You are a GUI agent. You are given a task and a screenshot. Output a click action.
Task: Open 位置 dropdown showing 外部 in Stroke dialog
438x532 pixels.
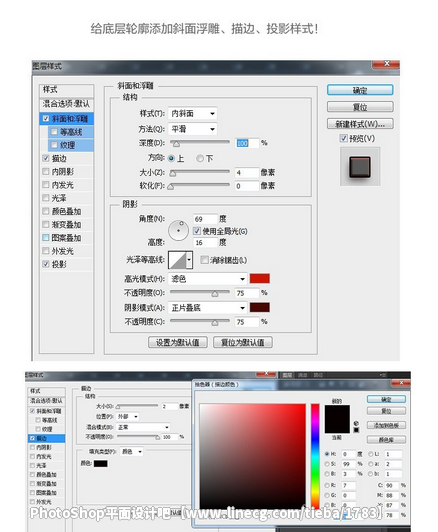click(x=128, y=416)
